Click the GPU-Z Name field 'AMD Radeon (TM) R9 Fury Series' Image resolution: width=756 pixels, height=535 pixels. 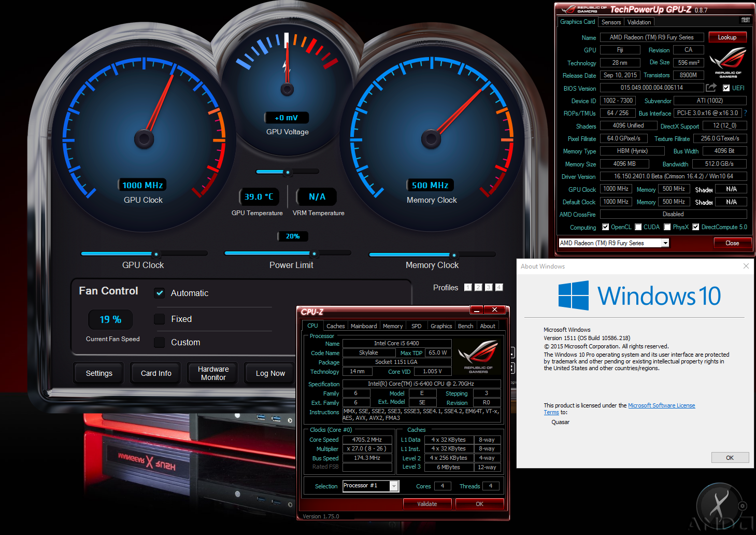click(651, 37)
